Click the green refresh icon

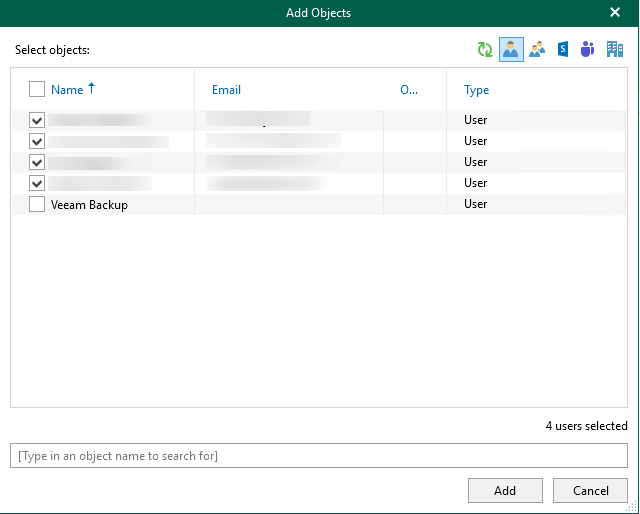click(485, 50)
